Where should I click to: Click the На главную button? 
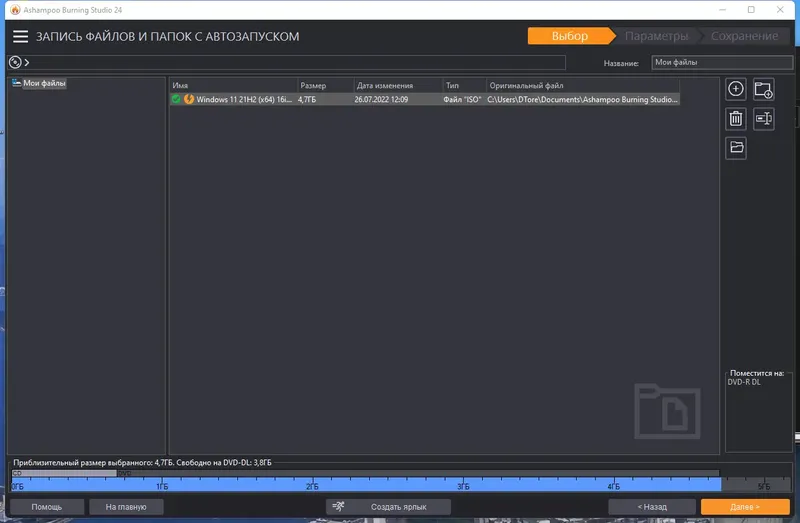(x=126, y=507)
